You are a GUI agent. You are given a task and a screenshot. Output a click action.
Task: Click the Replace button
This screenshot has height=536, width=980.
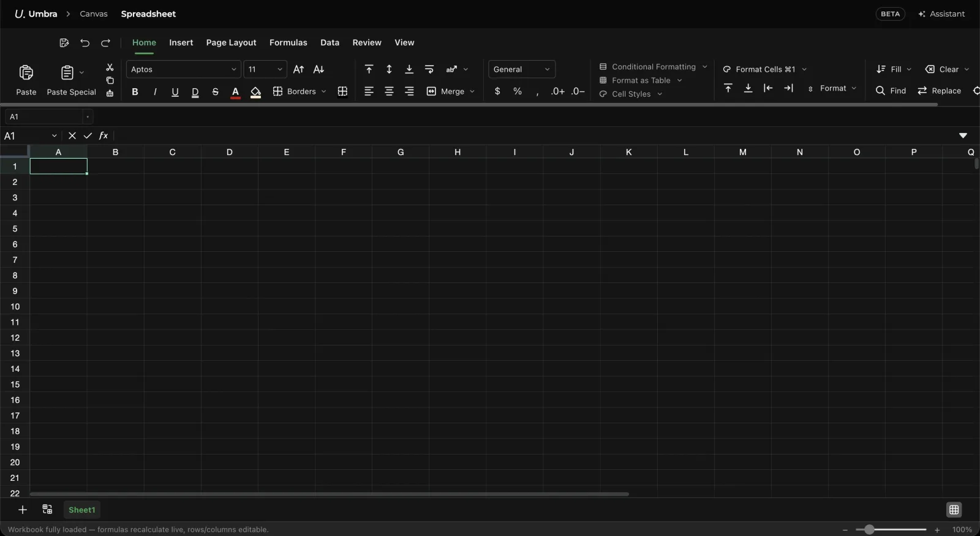(x=940, y=91)
